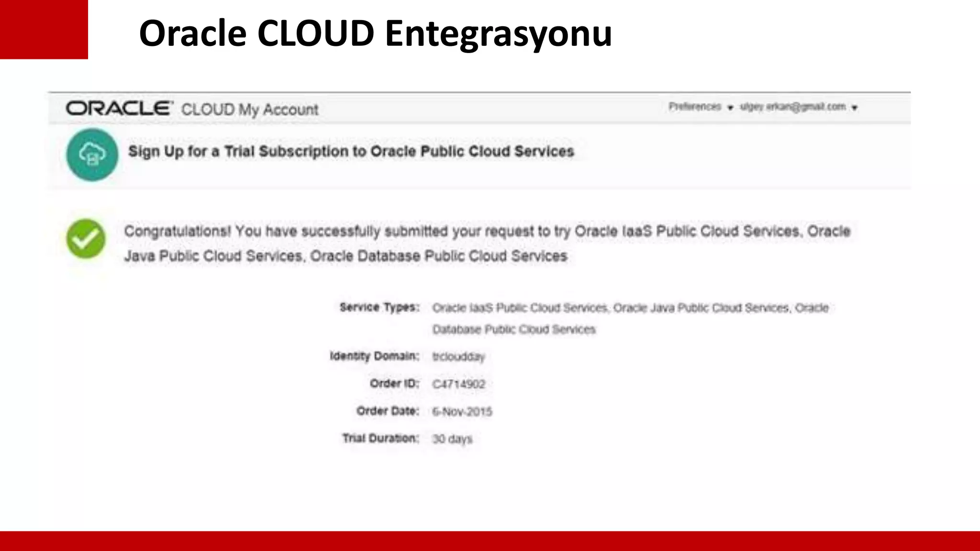Select the Order Date label
Image resolution: width=980 pixels, height=551 pixels.
coord(388,411)
